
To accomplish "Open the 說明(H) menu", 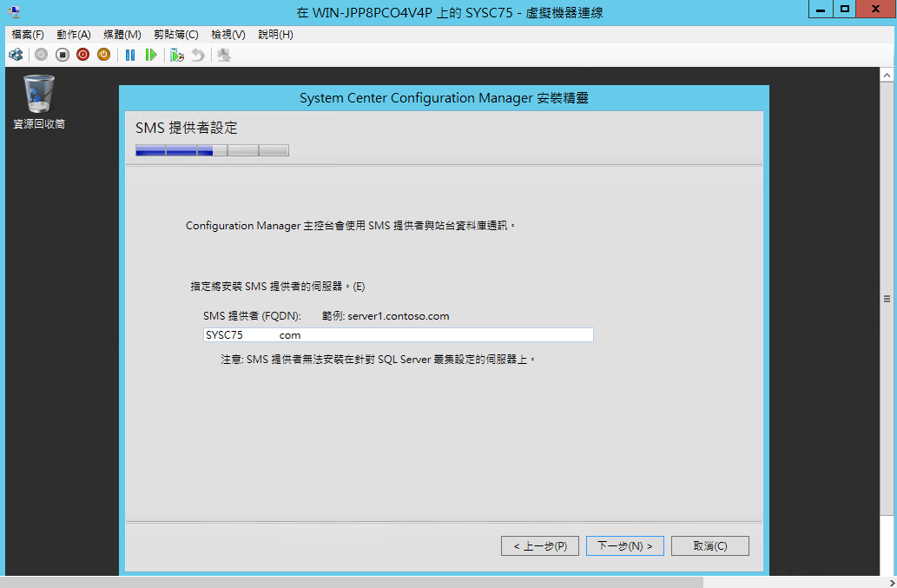I will (x=275, y=35).
